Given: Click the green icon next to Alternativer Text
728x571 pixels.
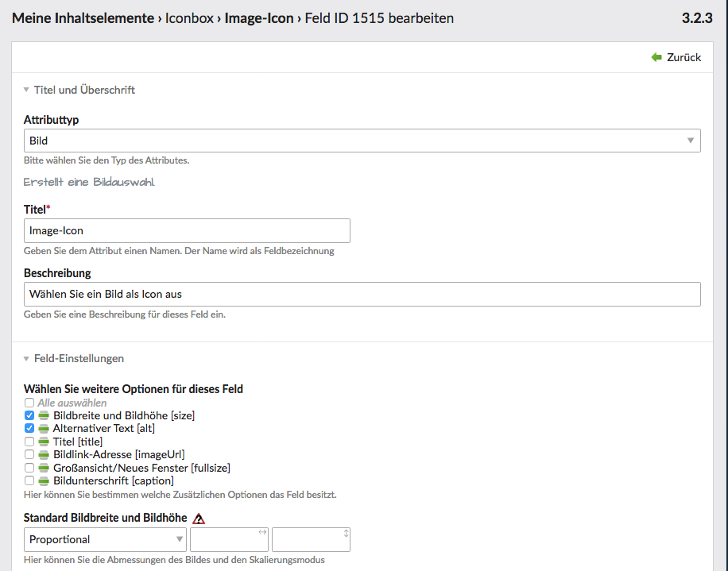Looking at the screenshot, I should pyautogui.click(x=44, y=429).
